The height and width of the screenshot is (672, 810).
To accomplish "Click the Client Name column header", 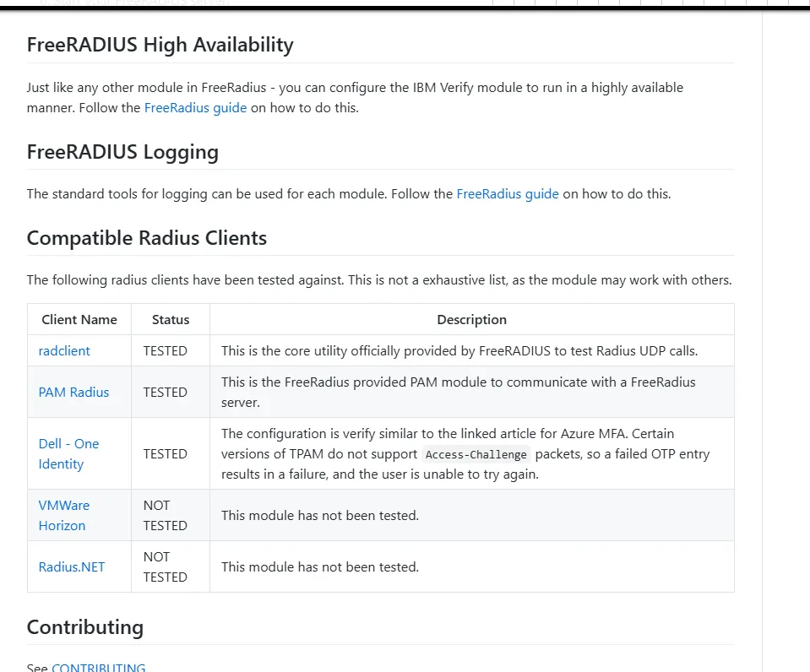I will (x=79, y=320).
